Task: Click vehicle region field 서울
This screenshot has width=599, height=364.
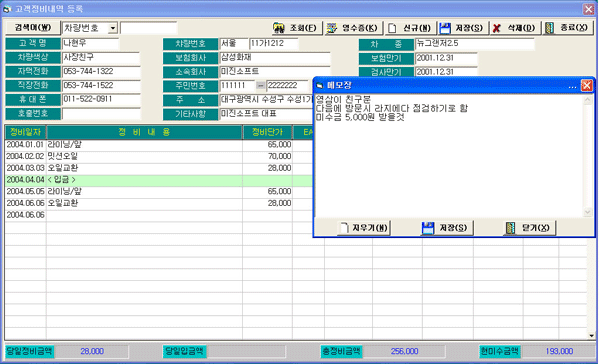Action: pyautogui.click(x=233, y=44)
